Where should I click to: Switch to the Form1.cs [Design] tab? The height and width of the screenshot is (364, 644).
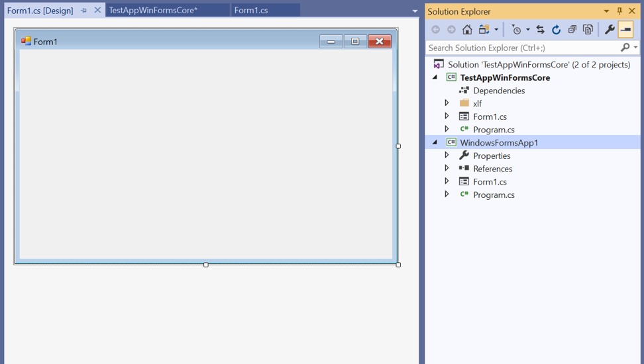click(40, 11)
